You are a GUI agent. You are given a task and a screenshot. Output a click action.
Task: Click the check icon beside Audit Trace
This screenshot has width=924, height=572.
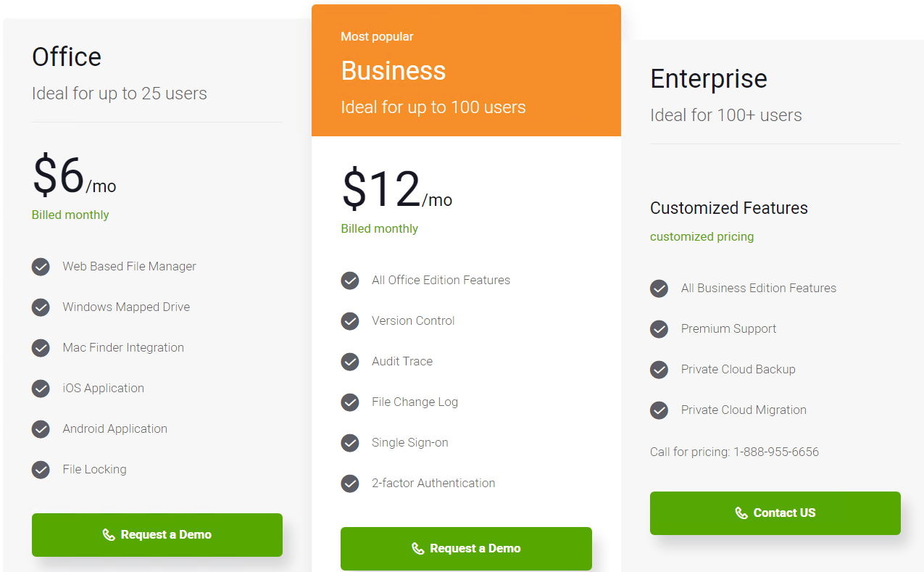tap(350, 362)
